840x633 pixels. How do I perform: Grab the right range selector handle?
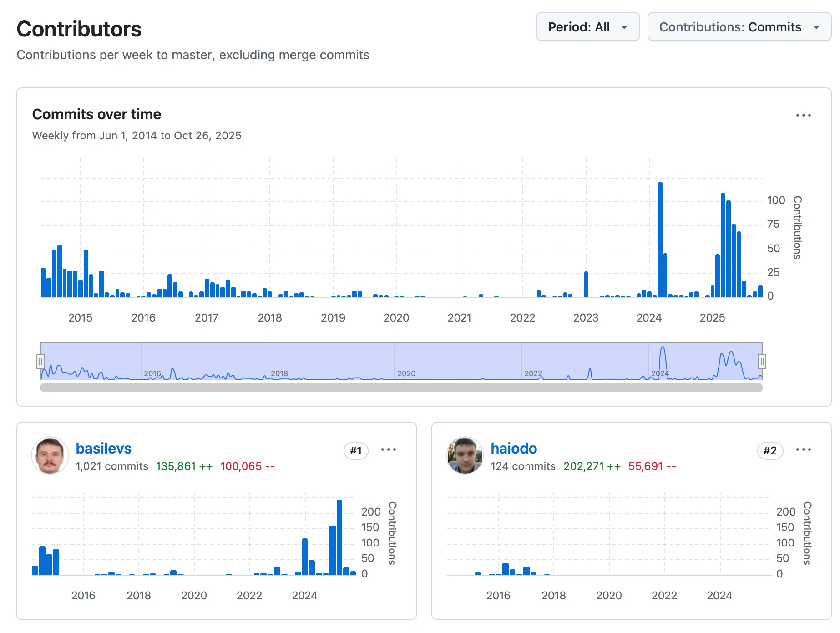click(x=762, y=362)
